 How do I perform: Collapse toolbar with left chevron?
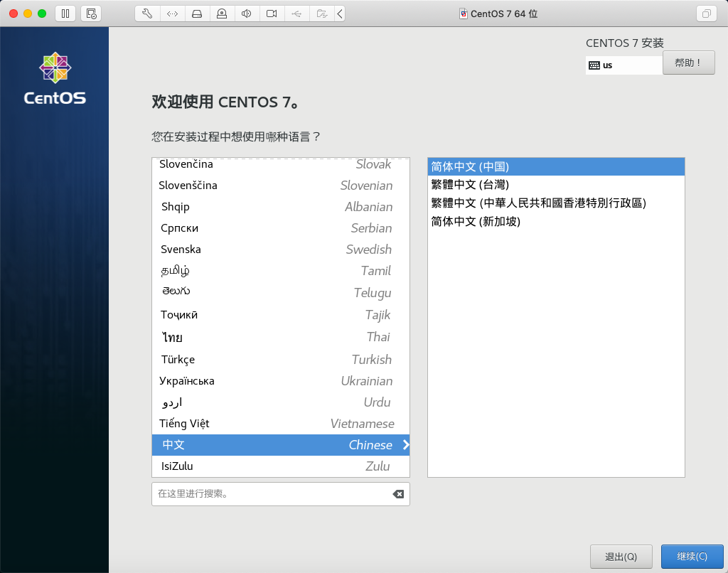pyautogui.click(x=340, y=14)
